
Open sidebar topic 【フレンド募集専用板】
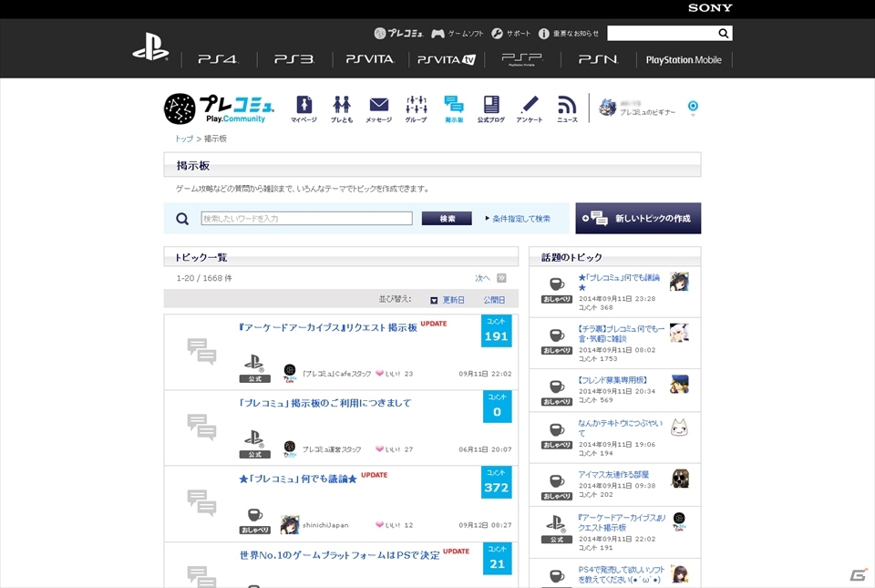click(x=612, y=380)
